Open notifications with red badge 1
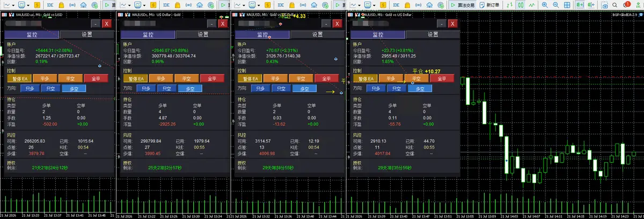The width and height of the screenshot is (644, 219). tap(626, 4)
